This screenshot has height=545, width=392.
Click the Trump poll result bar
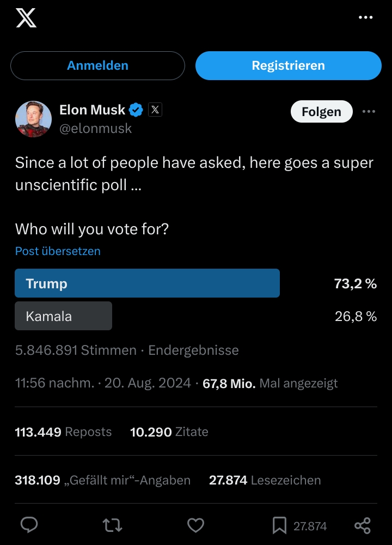click(147, 283)
